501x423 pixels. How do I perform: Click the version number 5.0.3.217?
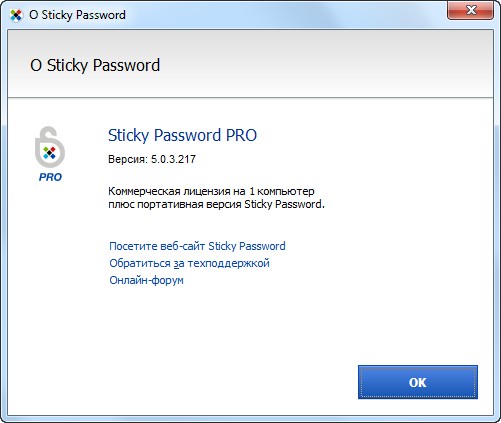coord(173,159)
